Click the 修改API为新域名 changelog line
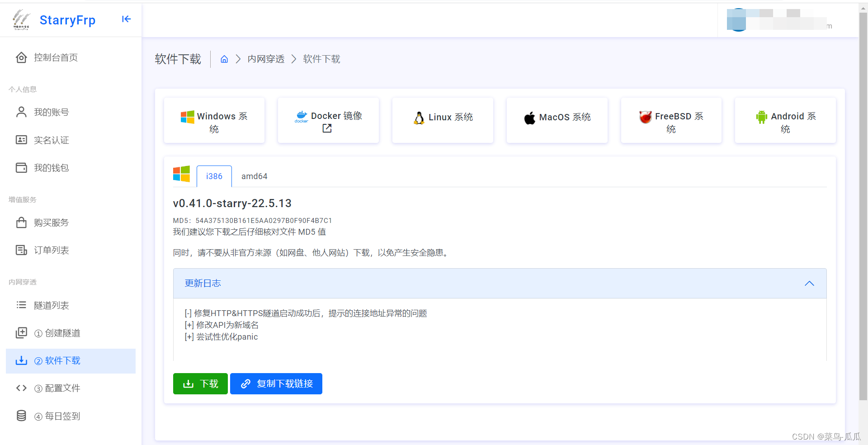This screenshot has height=445, width=868. (x=222, y=325)
